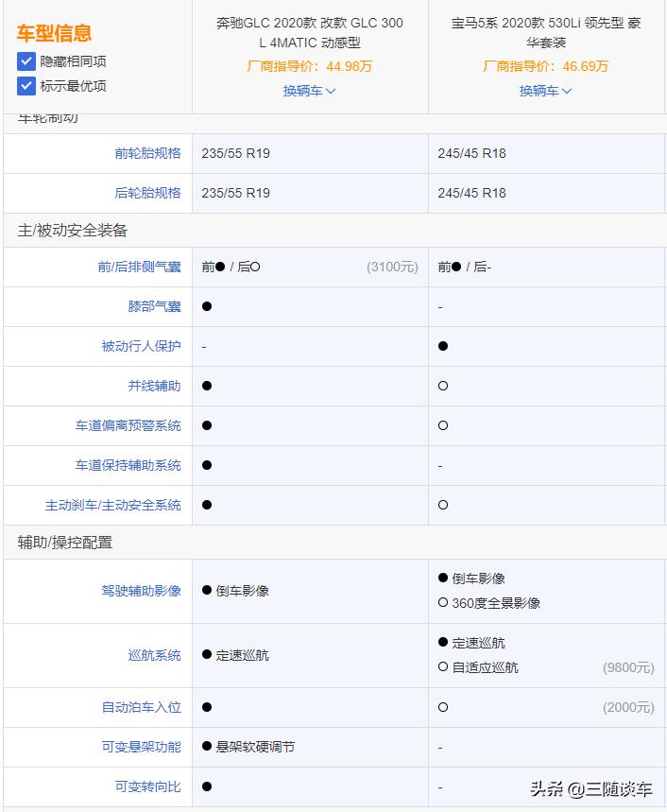Click the 可变悬架功能 link
Screen dimensions: 667x812
[142, 748]
